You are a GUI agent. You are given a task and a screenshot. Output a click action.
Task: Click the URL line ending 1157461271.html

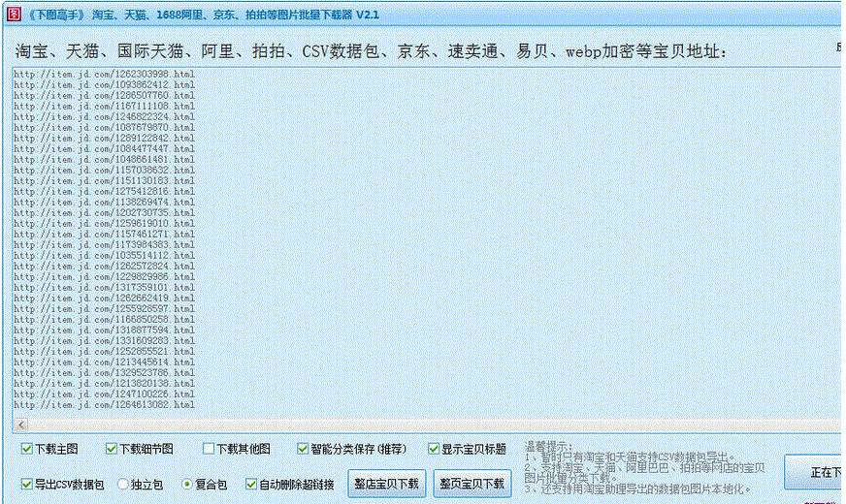click(104, 234)
